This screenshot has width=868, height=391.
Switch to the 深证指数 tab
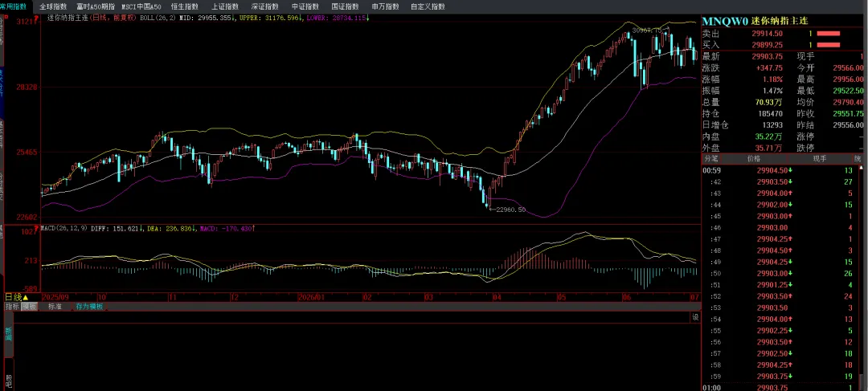[264, 6]
